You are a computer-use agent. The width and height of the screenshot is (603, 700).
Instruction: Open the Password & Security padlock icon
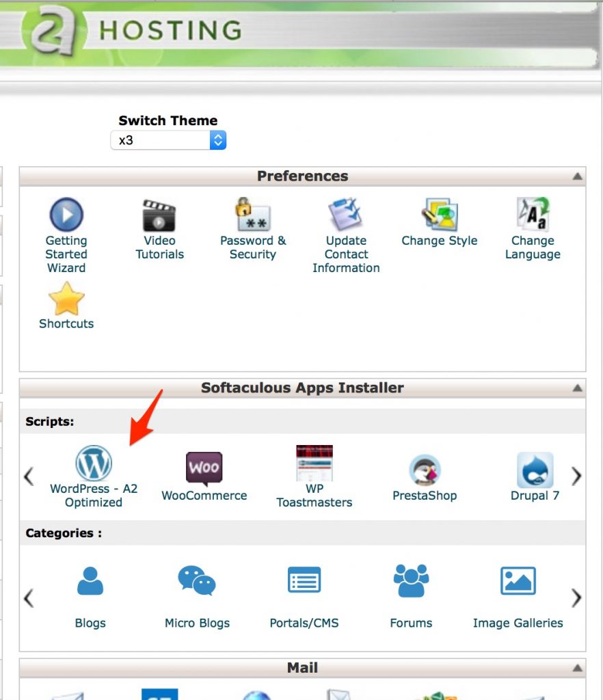coord(253,215)
